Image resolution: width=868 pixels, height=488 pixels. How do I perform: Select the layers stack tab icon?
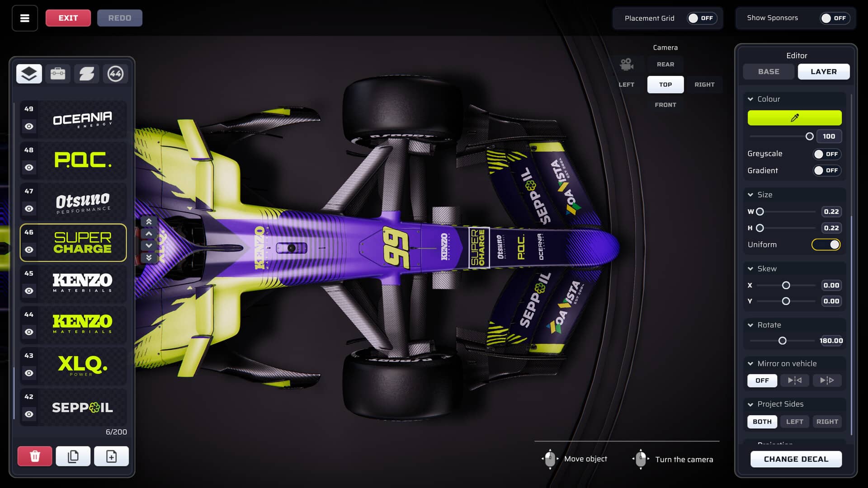(x=29, y=74)
